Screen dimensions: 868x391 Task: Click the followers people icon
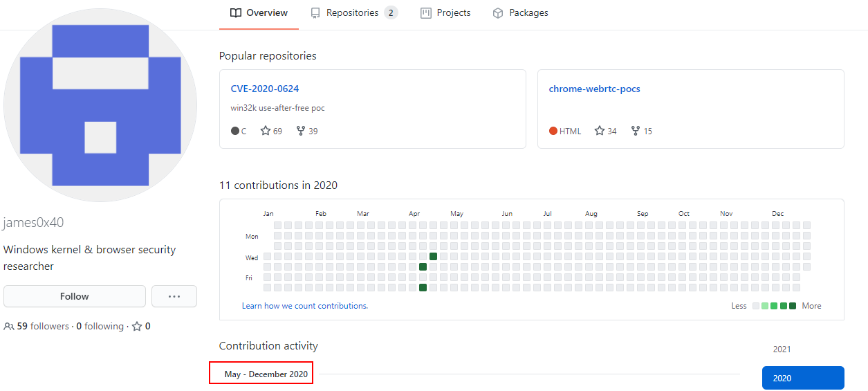click(x=9, y=327)
